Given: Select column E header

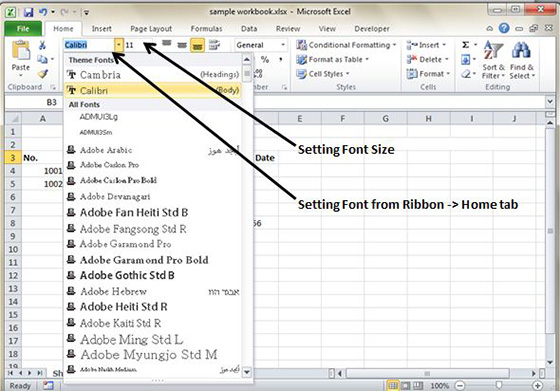Looking at the screenshot, I should [300, 118].
